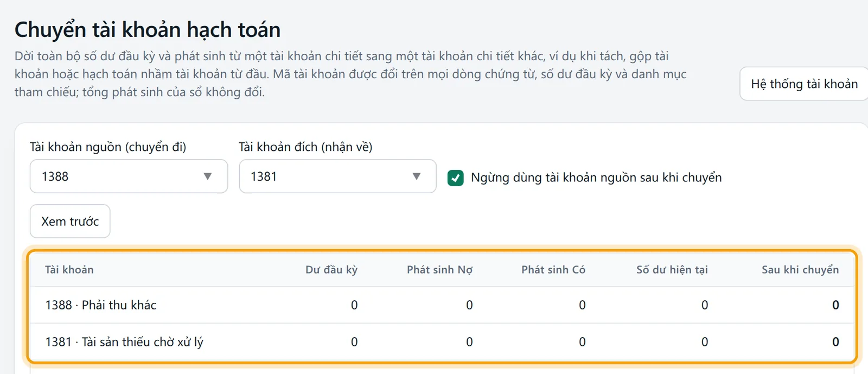Open the Tài khoản đích dropdown showing 1381
The image size is (868, 374).
pyautogui.click(x=337, y=176)
